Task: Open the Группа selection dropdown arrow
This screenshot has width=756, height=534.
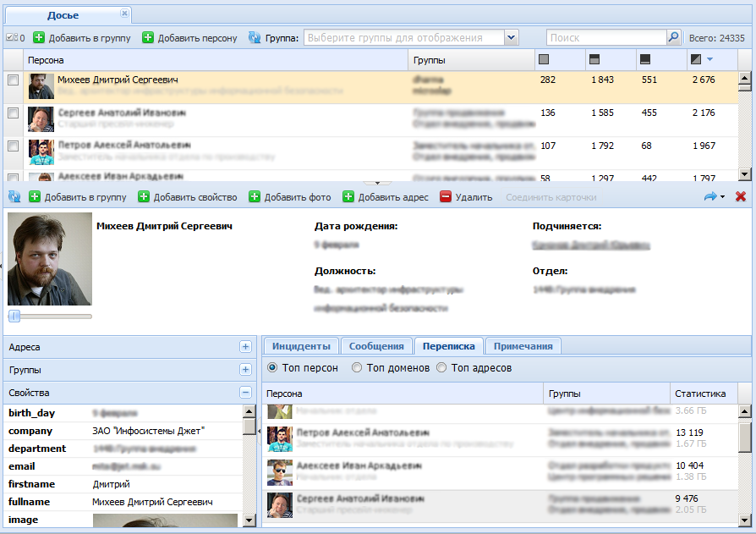Action: click(x=511, y=37)
